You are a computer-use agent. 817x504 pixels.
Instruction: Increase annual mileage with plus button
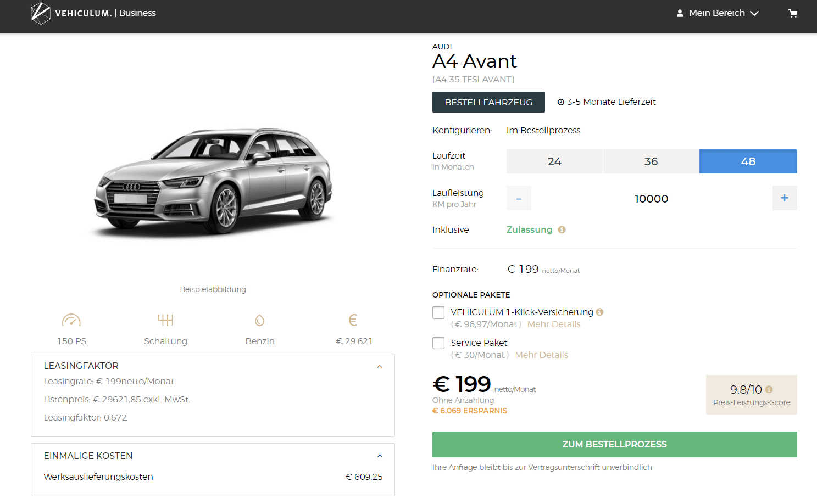tap(785, 198)
